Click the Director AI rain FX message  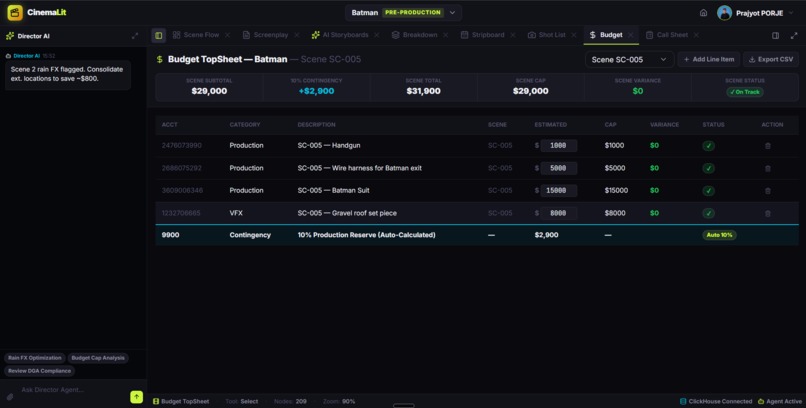pos(67,75)
